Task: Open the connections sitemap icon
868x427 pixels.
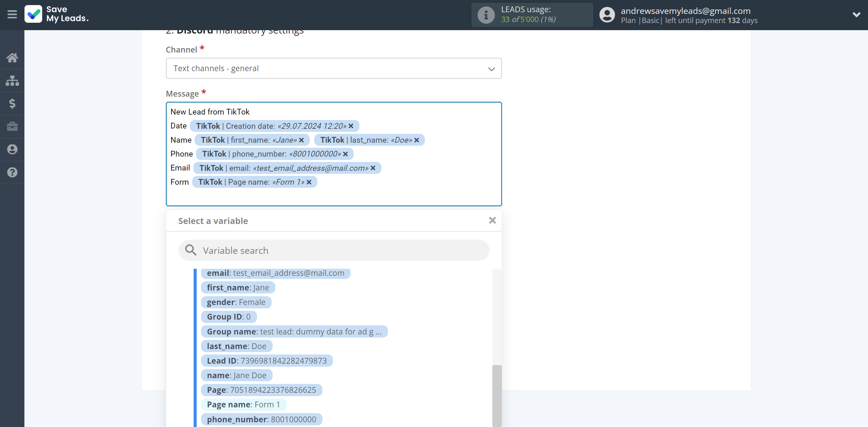Action: [x=12, y=81]
